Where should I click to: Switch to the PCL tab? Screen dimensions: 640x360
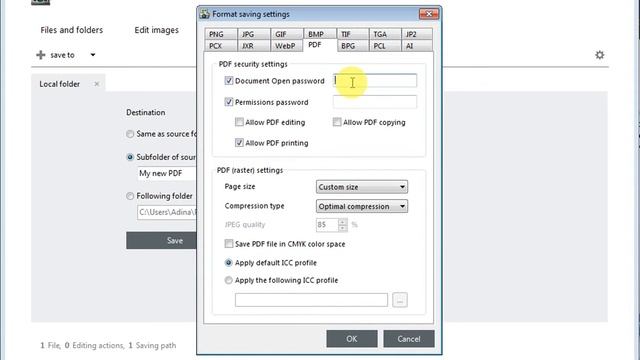click(385, 46)
